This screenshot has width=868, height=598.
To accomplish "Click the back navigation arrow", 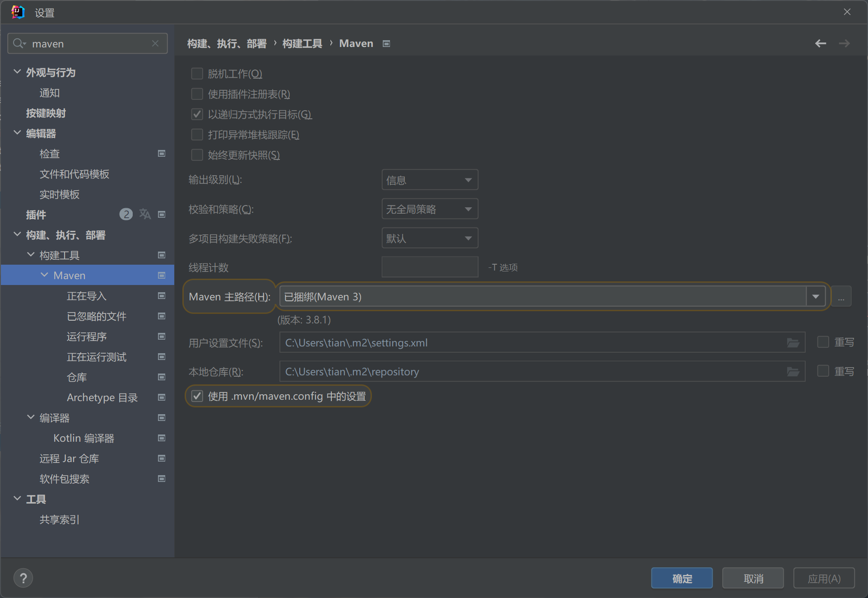I will 820,43.
